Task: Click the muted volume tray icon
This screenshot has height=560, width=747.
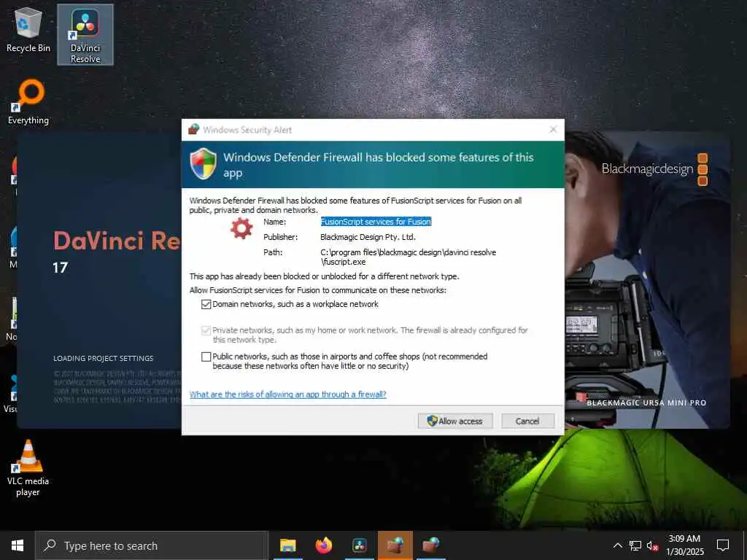Action: [653, 545]
